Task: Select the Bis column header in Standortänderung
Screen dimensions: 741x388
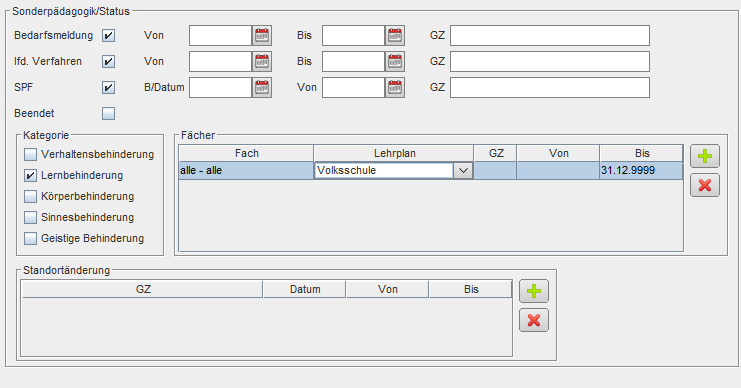Action: pos(471,289)
